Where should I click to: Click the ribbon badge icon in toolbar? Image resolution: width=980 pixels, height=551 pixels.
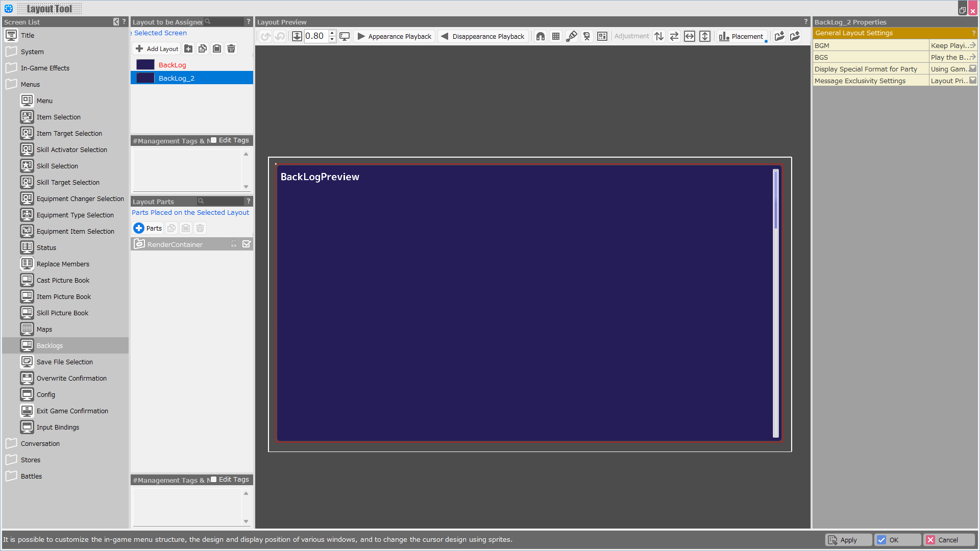tap(587, 36)
